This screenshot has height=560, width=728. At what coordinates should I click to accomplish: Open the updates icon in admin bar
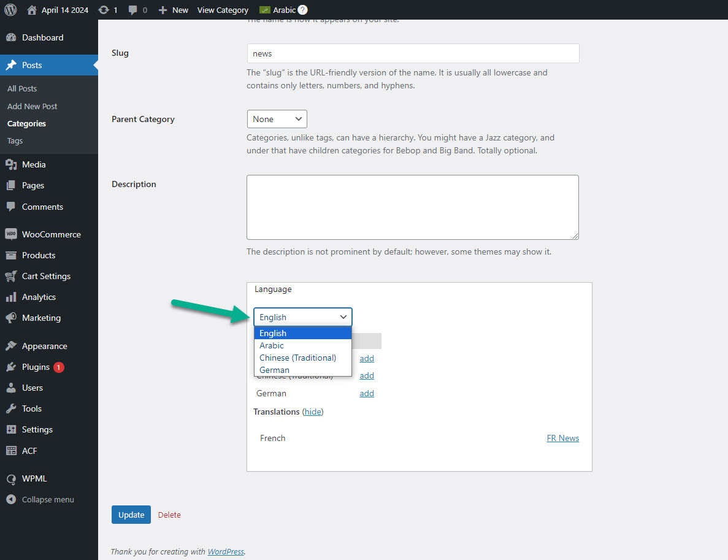(104, 10)
